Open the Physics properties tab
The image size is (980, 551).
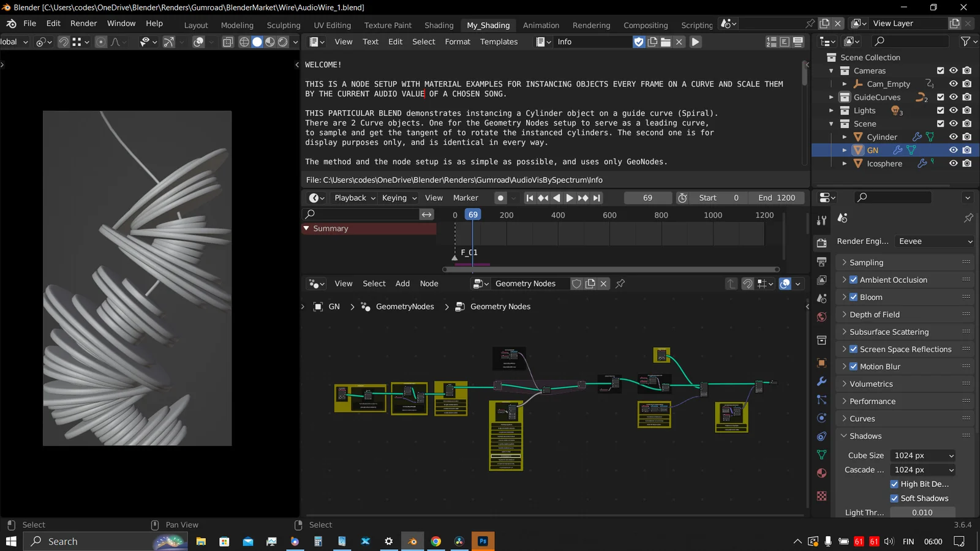[x=821, y=418]
